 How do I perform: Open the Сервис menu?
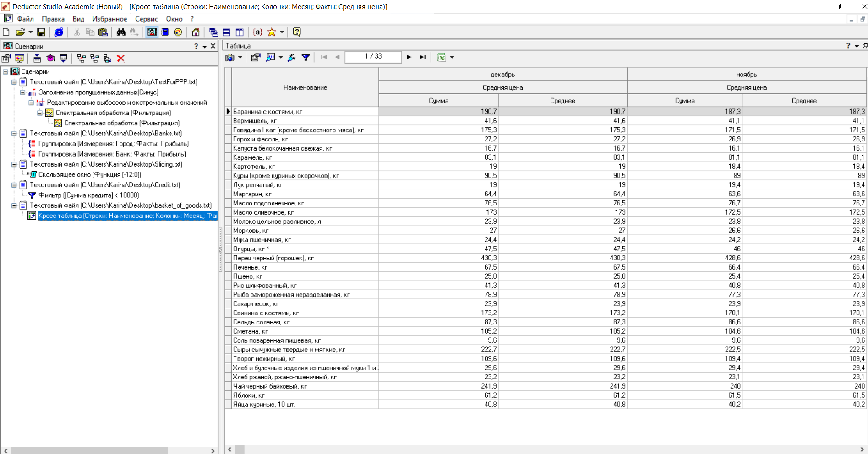pyautogui.click(x=146, y=19)
